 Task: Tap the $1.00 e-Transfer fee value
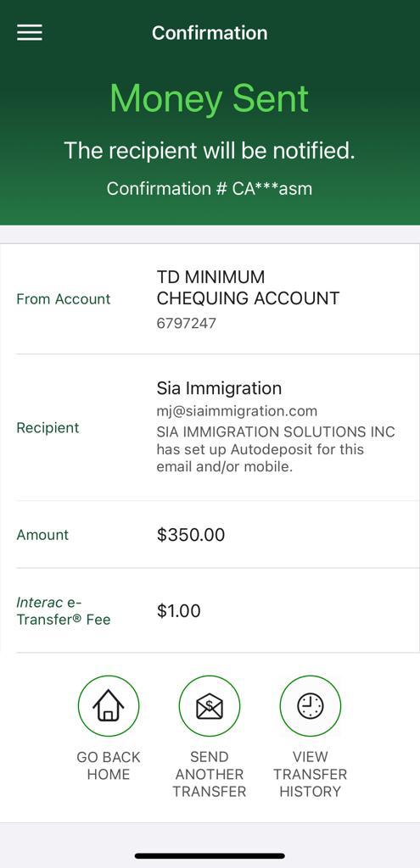(x=179, y=611)
